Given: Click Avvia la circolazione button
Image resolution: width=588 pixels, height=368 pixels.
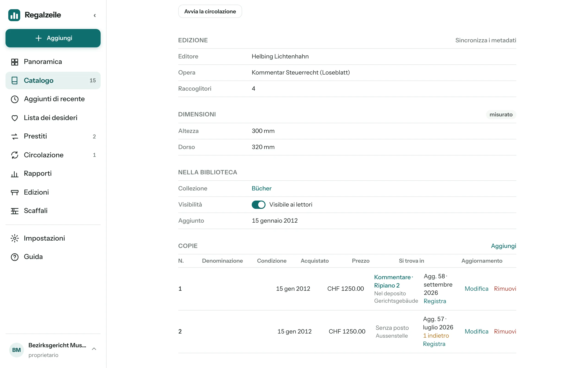Looking at the screenshot, I should 210,11.
